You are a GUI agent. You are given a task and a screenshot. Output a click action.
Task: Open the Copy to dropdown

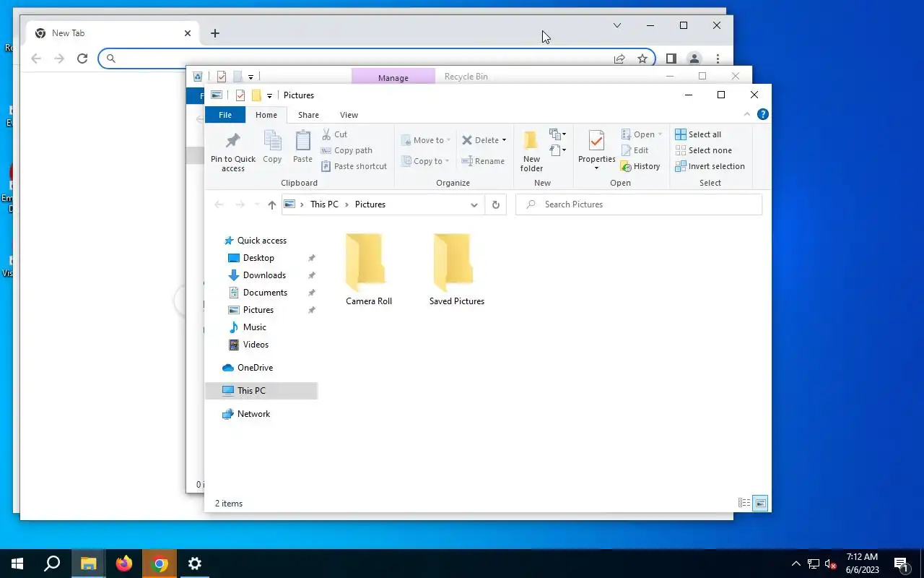tap(426, 161)
